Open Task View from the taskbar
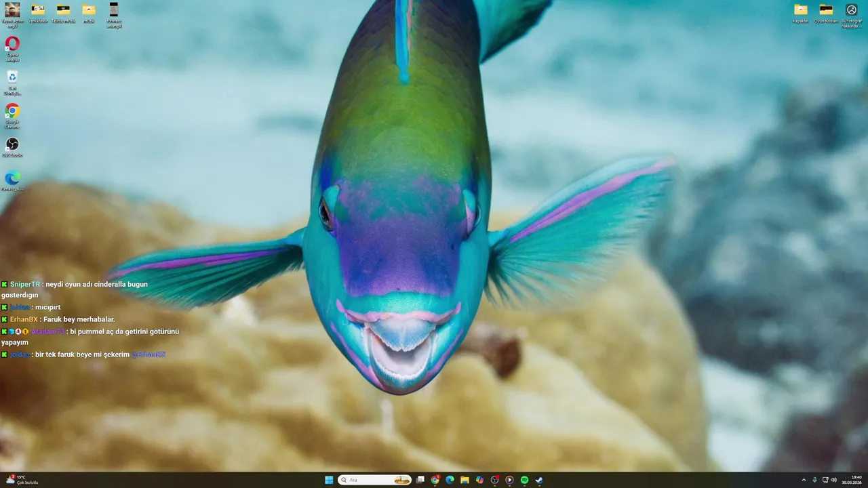Image resolution: width=868 pixels, height=488 pixels. click(x=420, y=480)
